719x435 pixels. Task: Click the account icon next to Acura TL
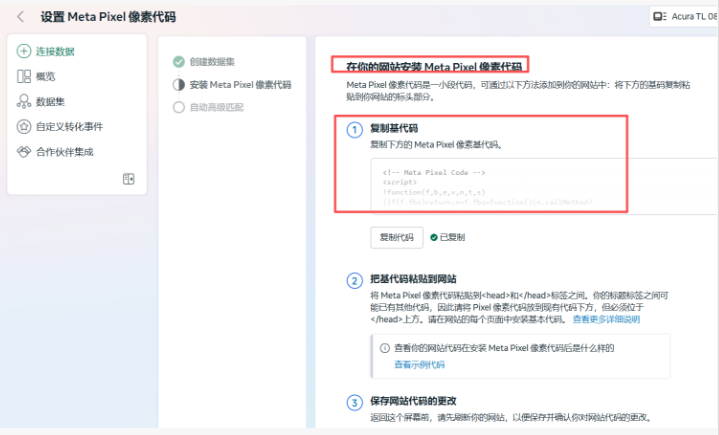[660, 17]
